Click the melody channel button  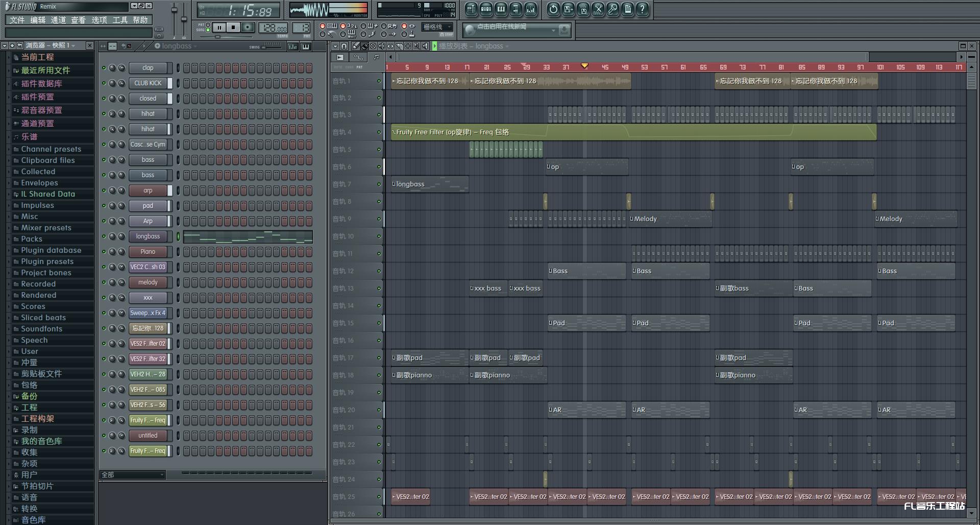148,282
